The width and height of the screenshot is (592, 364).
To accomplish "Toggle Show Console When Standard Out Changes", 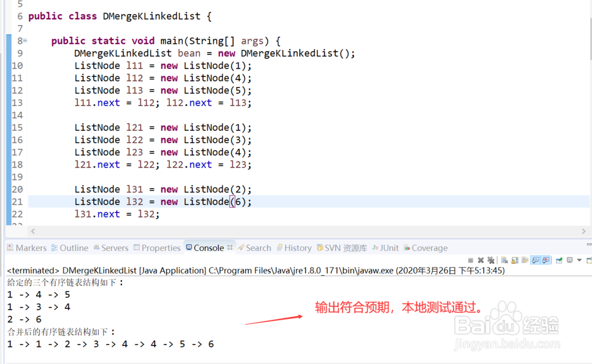I will 535,260.
